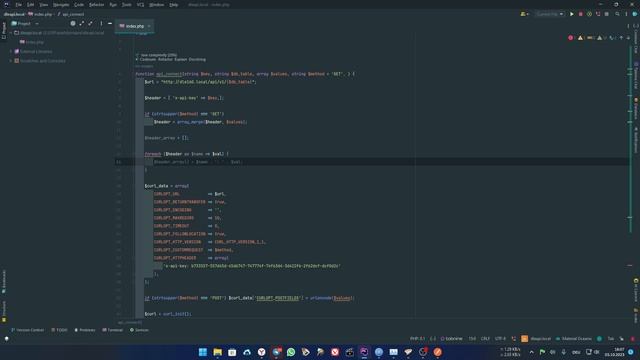Open the Terminal tool window

[113, 330]
